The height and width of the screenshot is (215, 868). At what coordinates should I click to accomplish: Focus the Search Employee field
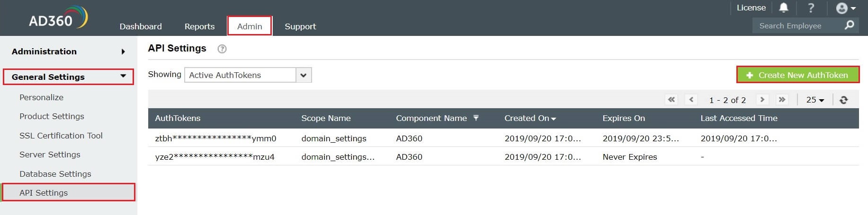[x=796, y=26]
